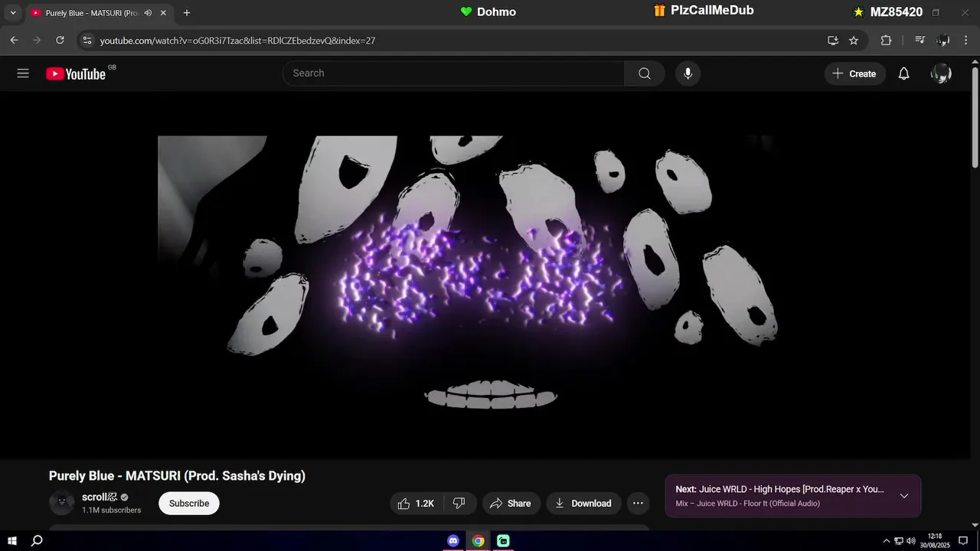Go forward in browser history
The height and width of the screenshot is (551, 980).
pos(37,41)
